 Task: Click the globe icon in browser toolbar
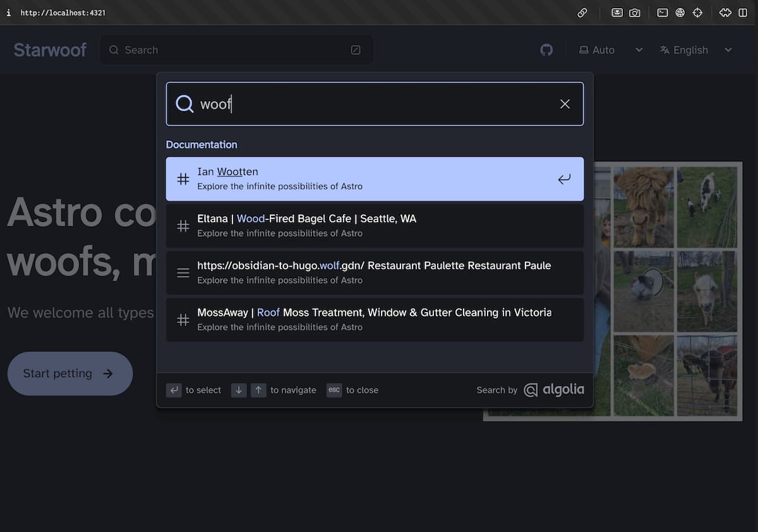680,13
